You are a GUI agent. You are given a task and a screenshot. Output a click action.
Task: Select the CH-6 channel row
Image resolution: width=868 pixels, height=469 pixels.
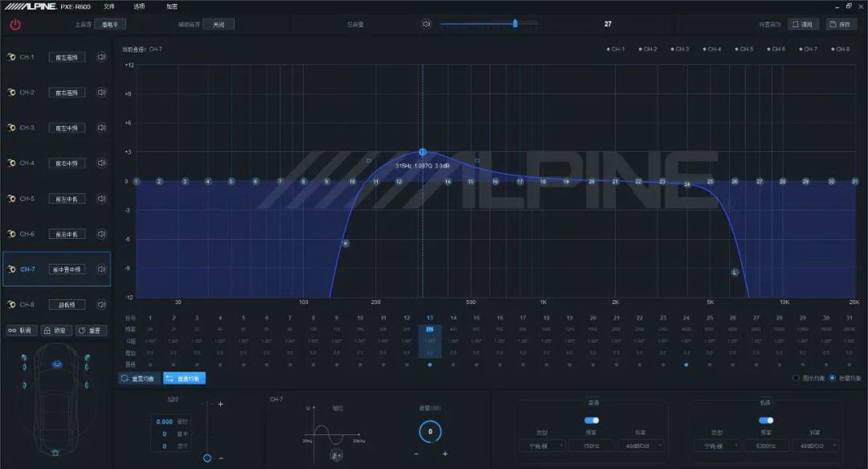tap(56, 234)
